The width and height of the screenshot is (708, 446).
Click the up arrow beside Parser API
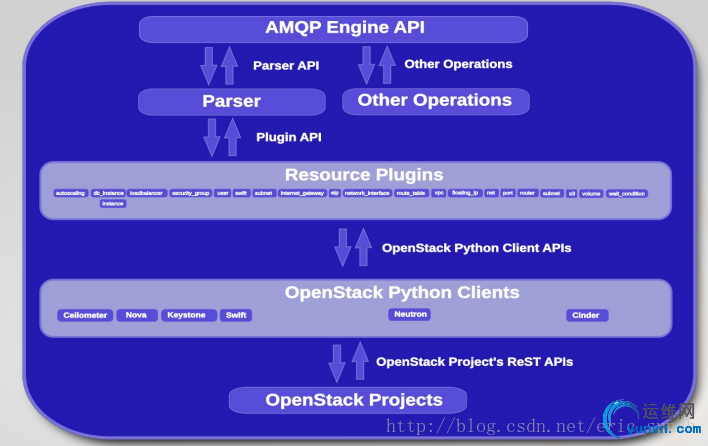click(x=229, y=65)
